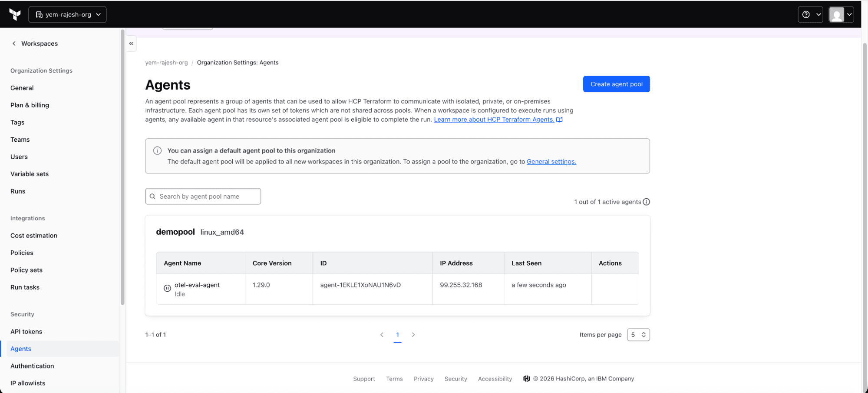Open Tags settings page
Screen dimensions: 868x393
pos(17,123)
